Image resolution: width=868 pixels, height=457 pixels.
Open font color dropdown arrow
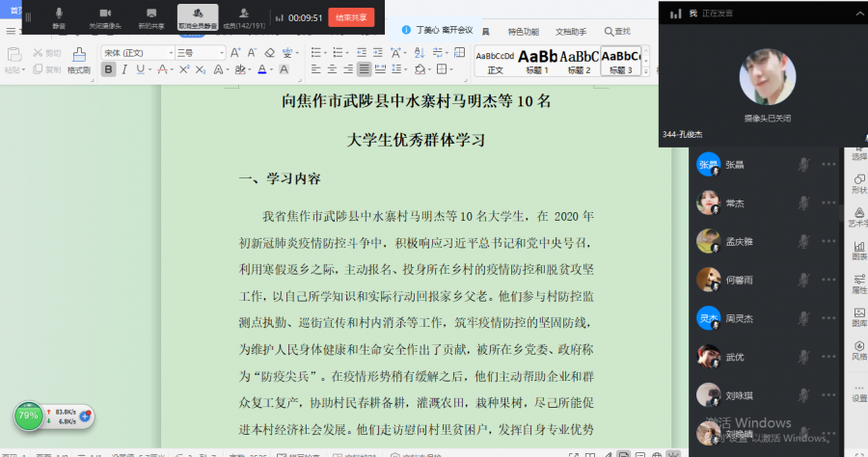pos(271,69)
